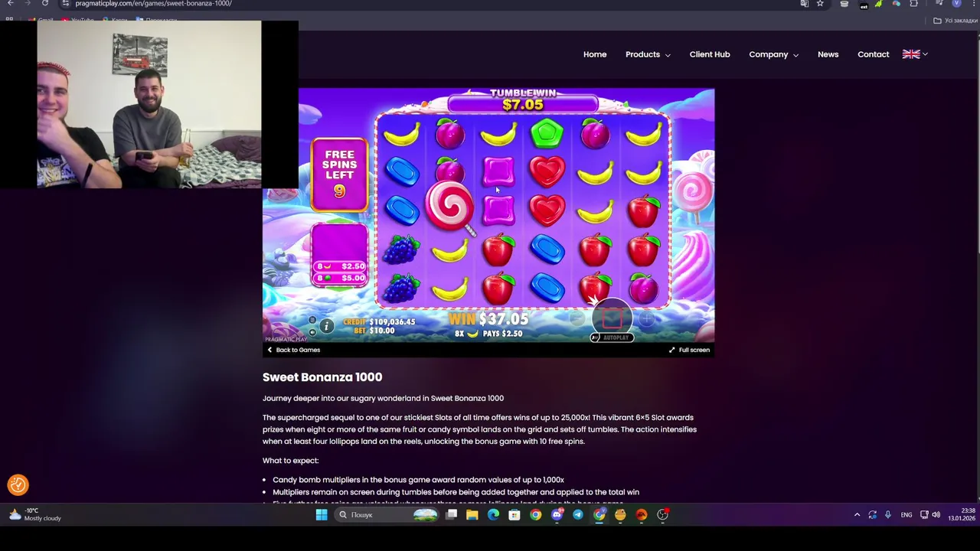Image resolution: width=980 pixels, height=551 pixels.
Task: Open the slot game menu icon
Action: point(312,320)
